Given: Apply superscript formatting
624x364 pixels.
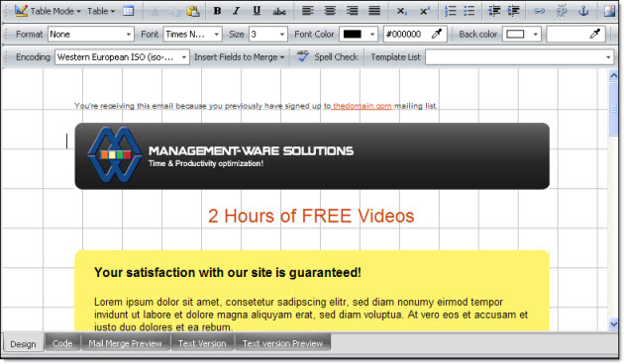Looking at the screenshot, I should click(x=425, y=11).
